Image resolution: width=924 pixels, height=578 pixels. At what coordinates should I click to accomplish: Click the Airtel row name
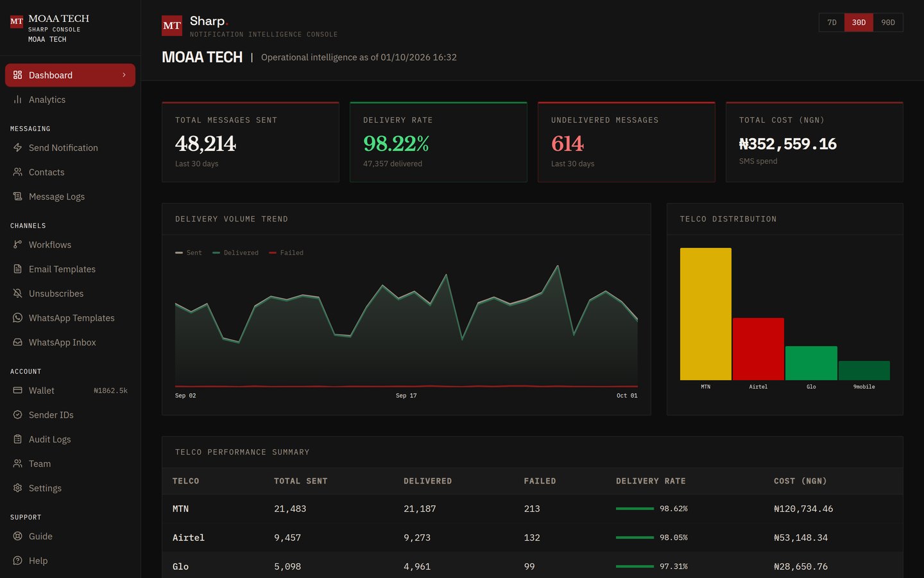coord(189,538)
